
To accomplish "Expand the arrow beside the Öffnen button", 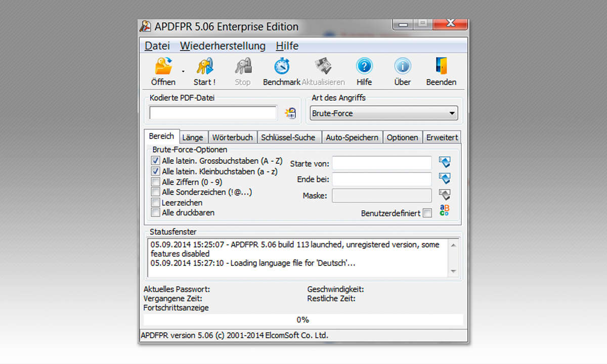I will coord(183,72).
